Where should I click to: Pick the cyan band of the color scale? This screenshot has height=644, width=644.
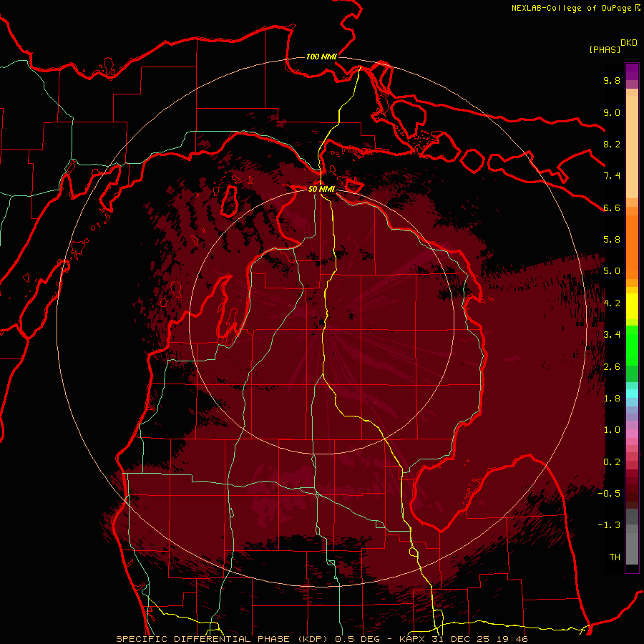632,394
